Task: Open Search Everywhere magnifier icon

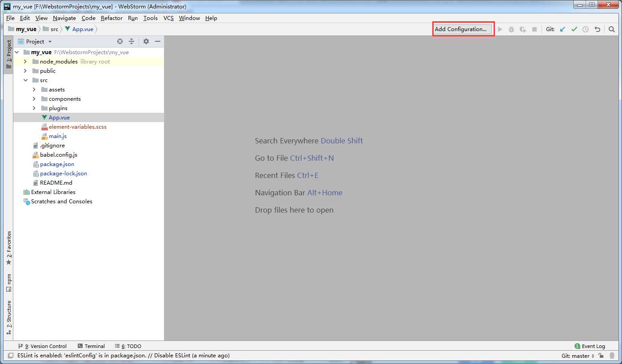Action: pos(612,29)
